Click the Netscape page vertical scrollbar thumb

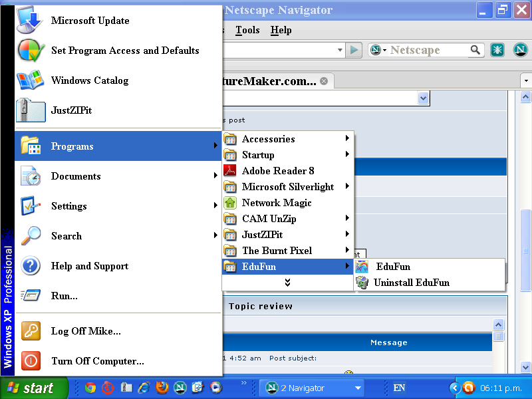(525, 251)
